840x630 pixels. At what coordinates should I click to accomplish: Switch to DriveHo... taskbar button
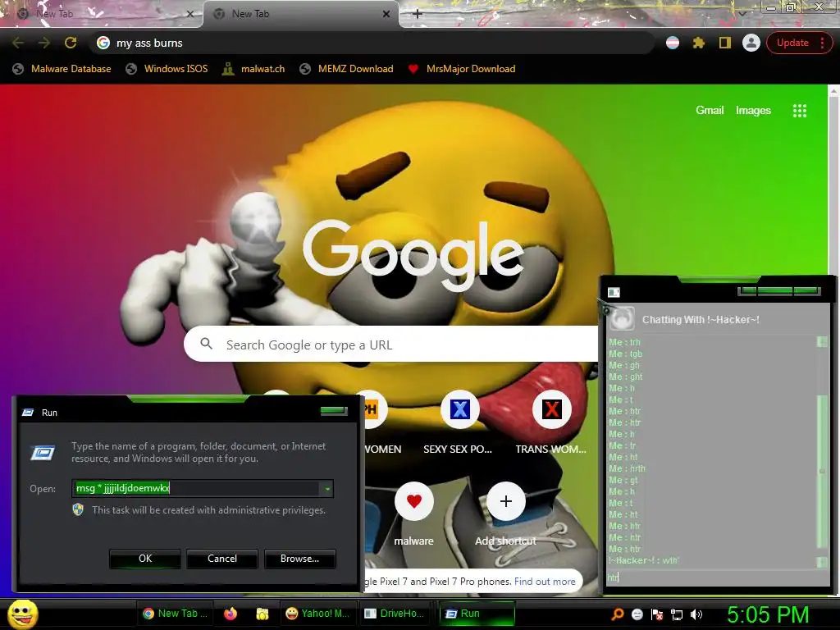coord(395,614)
